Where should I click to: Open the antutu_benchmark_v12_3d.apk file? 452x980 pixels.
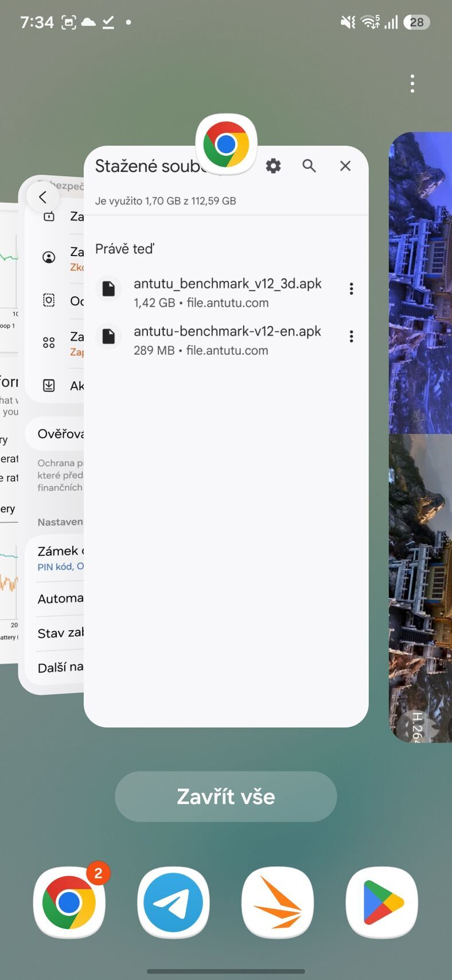[227, 292]
